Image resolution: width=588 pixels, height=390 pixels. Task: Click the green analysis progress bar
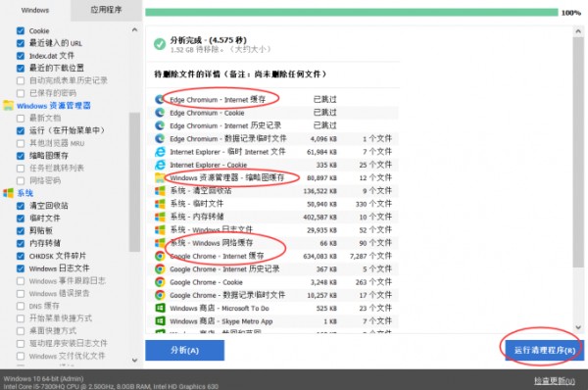(352, 13)
